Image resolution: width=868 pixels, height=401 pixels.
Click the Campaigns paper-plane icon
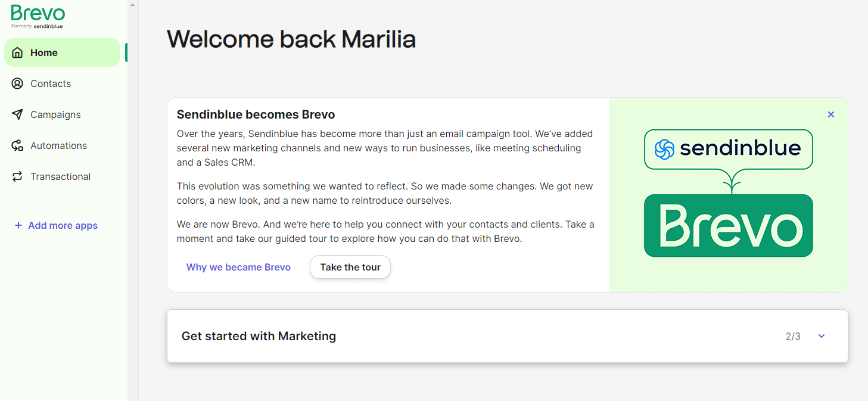click(x=17, y=114)
